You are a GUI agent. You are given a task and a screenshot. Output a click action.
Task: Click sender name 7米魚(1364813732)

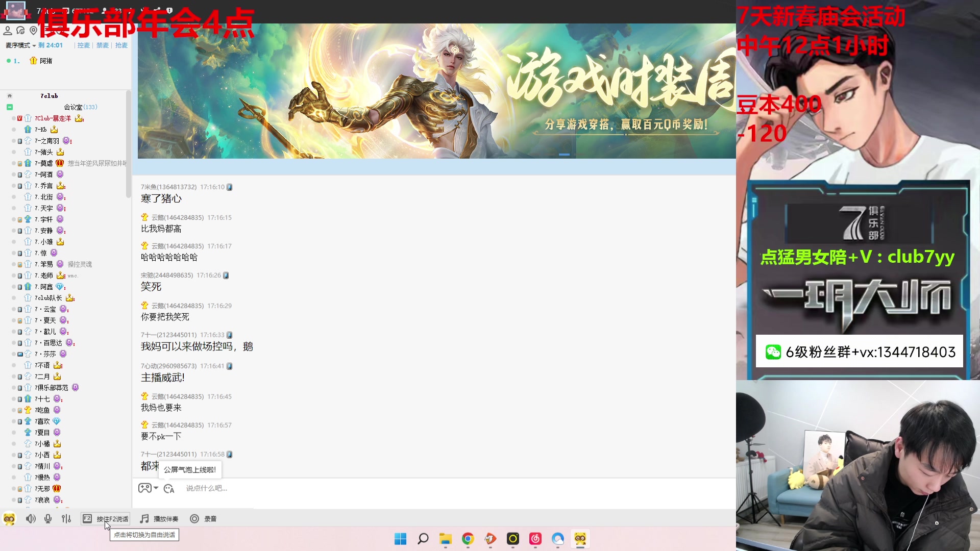click(x=168, y=187)
